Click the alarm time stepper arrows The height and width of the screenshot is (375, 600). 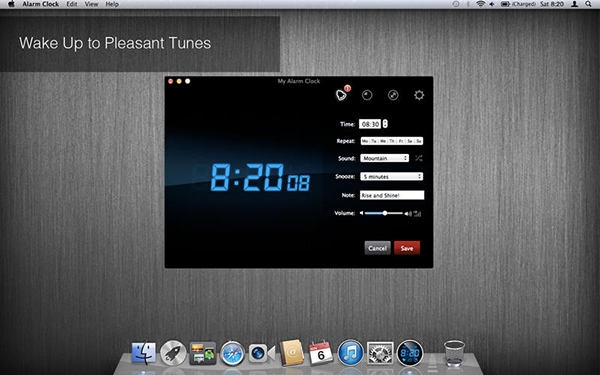[385, 124]
